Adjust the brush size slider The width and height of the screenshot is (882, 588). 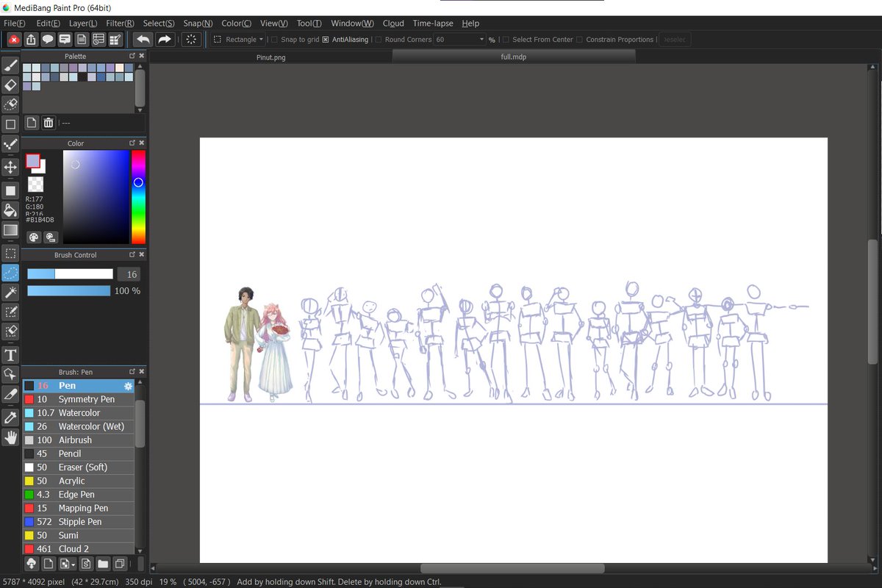pyautogui.click(x=70, y=274)
